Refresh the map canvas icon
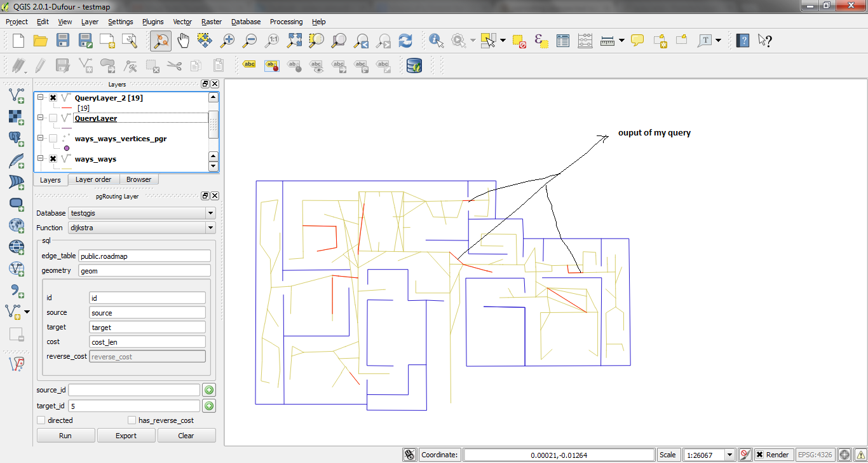This screenshot has width=868, height=463. point(405,41)
